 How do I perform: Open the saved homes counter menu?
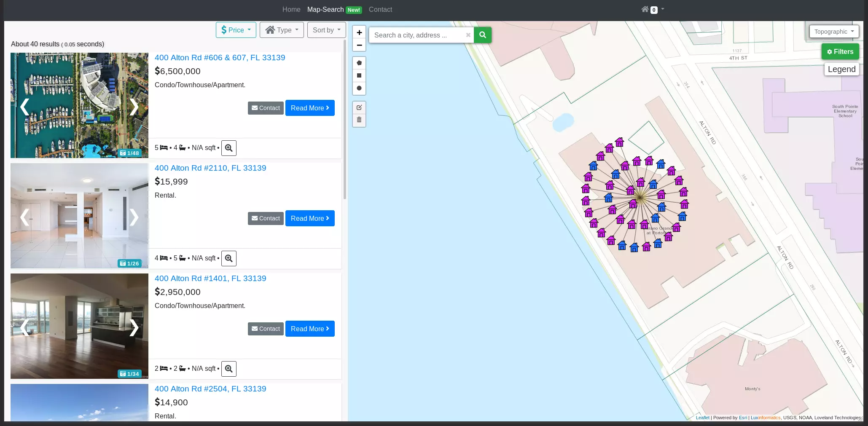point(652,9)
